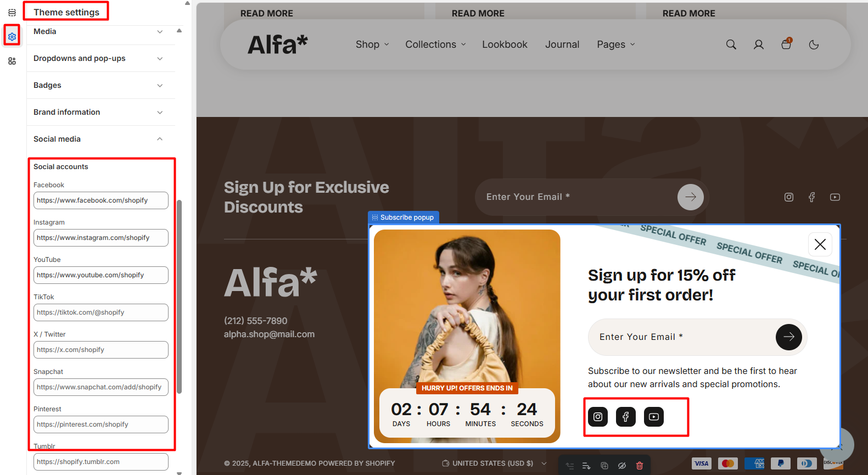Viewport: 868px width, 475px height.
Task: Hide the Subscribe popup with eye icon
Action: tap(622, 466)
